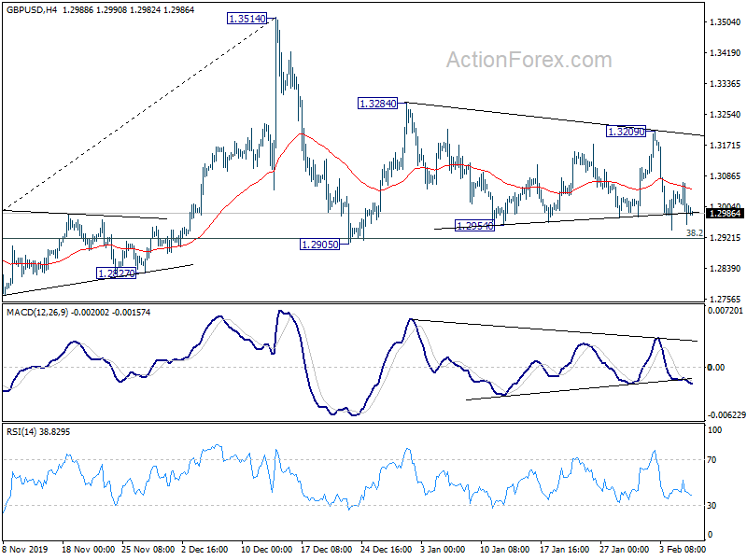Click the current price marker 1.29864
The height and width of the screenshot is (560, 747).
tap(725, 214)
